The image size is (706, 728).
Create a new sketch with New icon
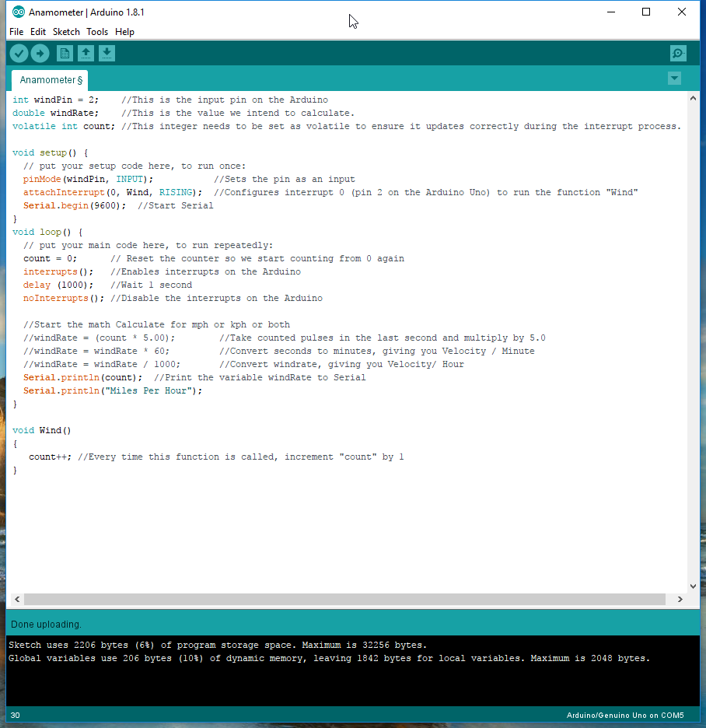(x=65, y=54)
